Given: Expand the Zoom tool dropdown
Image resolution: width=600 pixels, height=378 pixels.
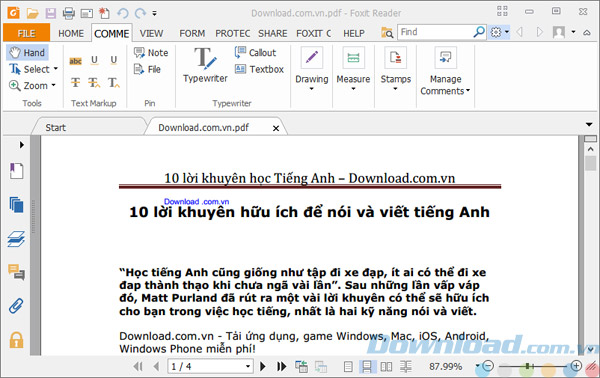Looking at the screenshot, I should coord(53,85).
